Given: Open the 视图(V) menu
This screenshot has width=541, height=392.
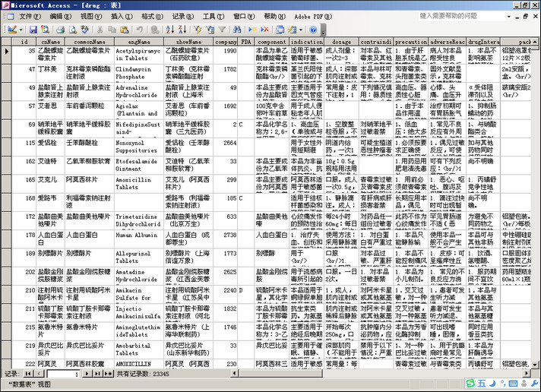Looking at the screenshot, I should (x=91, y=16).
